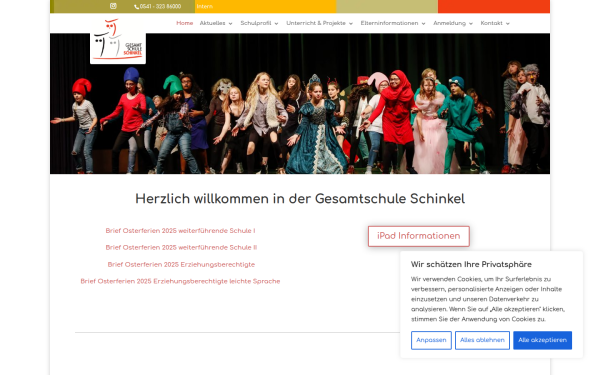
Task: Open Brief Osterferien 2025 weiterführende Schule II
Action: point(181,248)
